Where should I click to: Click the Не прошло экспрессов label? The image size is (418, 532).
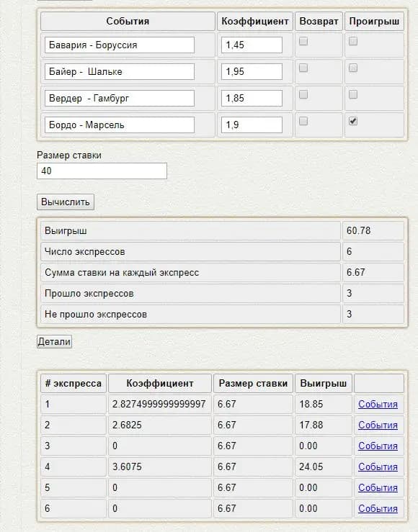tap(96, 314)
